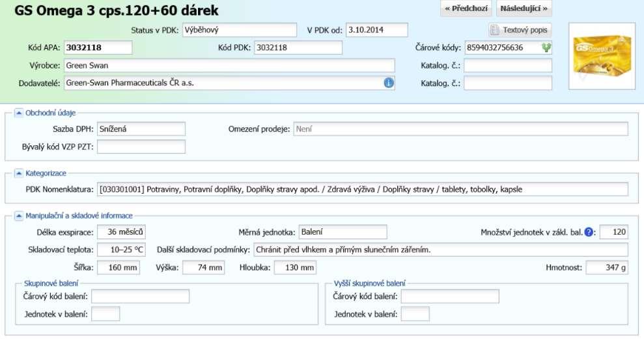This screenshot has width=644, height=339.
Task: Click the second Katalog. č. field
Action: (508, 83)
